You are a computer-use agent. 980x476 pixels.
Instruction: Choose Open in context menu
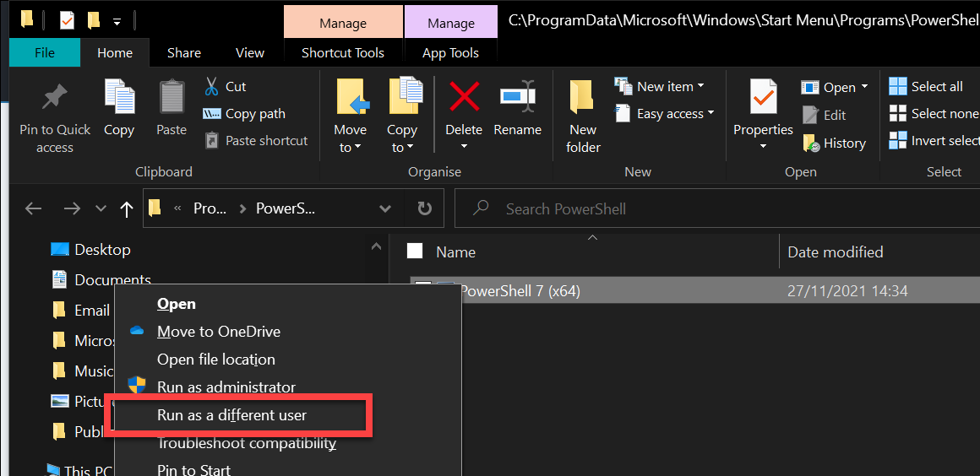(x=287, y=304)
